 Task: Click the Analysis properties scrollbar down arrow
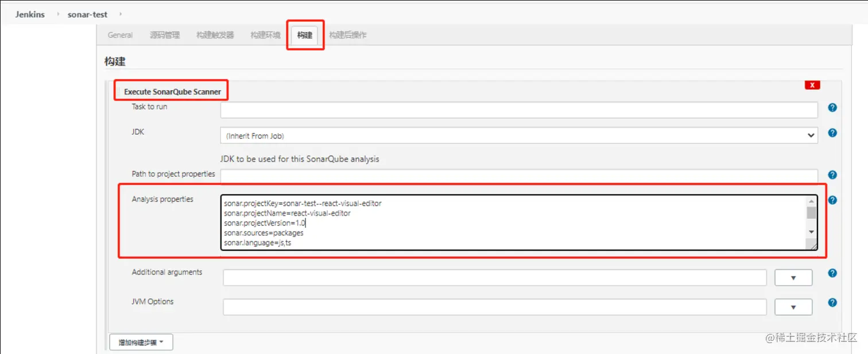(x=811, y=231)
